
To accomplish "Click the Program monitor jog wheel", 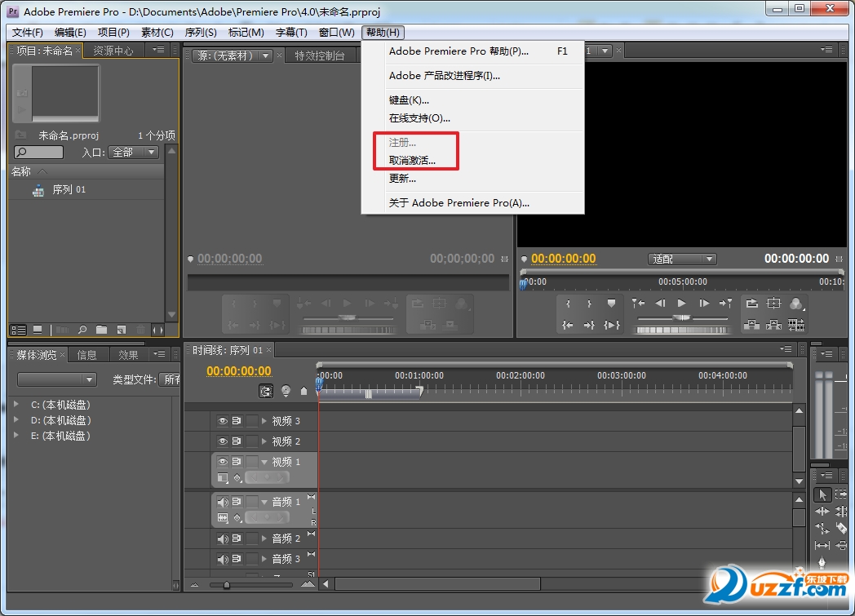I will [681, 330].
